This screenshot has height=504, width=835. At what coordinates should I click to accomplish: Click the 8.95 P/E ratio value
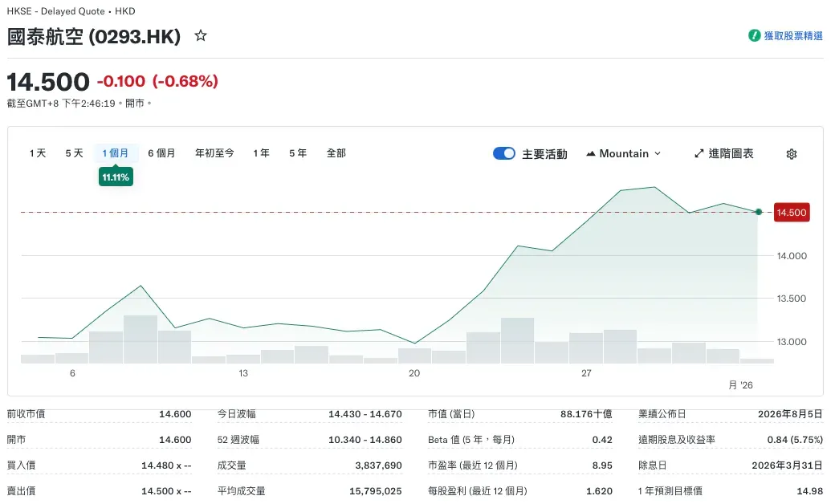(602, 465)
